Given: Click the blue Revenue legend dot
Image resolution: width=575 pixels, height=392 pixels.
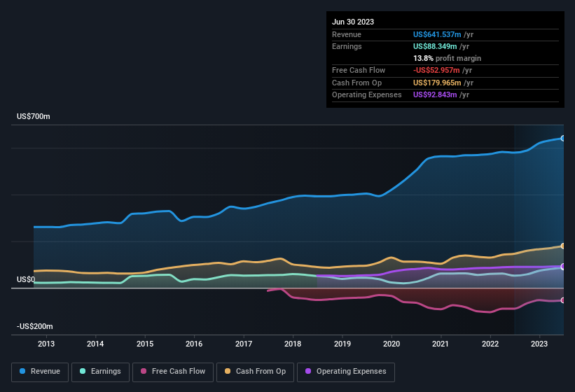Looking at the screenshot, I should [x=23, y=372].
